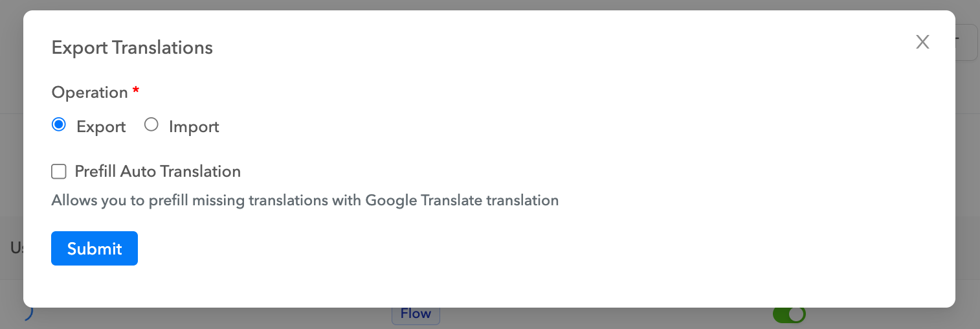Click the Google Translate helper description text
This screenshot has width=980, height=329.
pos(304,201)
